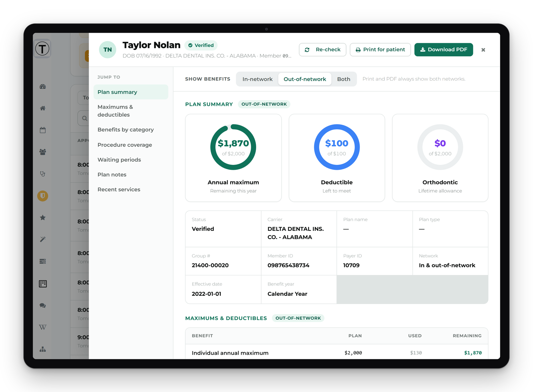Click Print for patient button

click(x=380, y=50)
